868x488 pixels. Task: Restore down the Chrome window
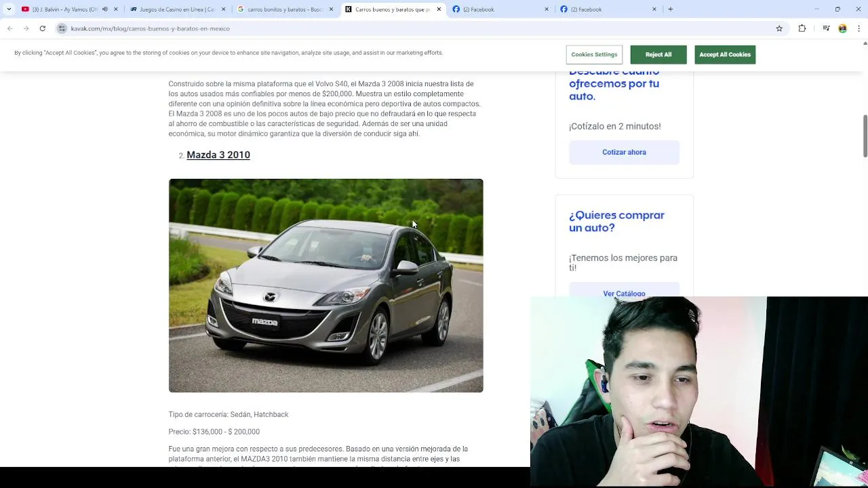coord(837,9)
